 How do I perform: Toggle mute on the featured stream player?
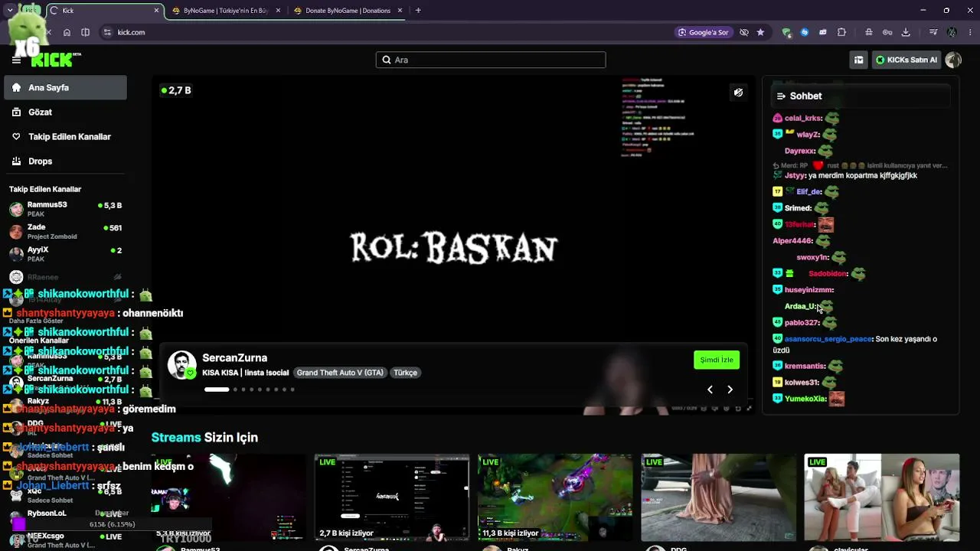tap(738, 93)
